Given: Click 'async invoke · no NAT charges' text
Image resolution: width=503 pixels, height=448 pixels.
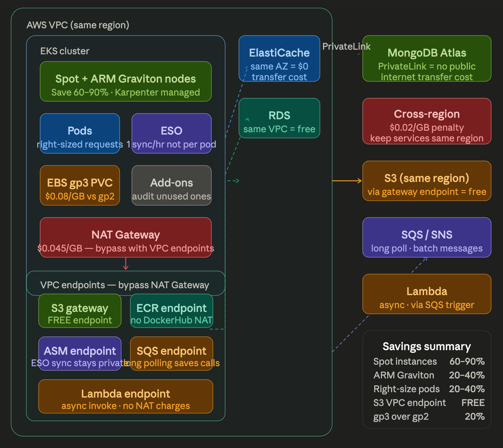Looking at the screenshot, I should tap(126, 406).
